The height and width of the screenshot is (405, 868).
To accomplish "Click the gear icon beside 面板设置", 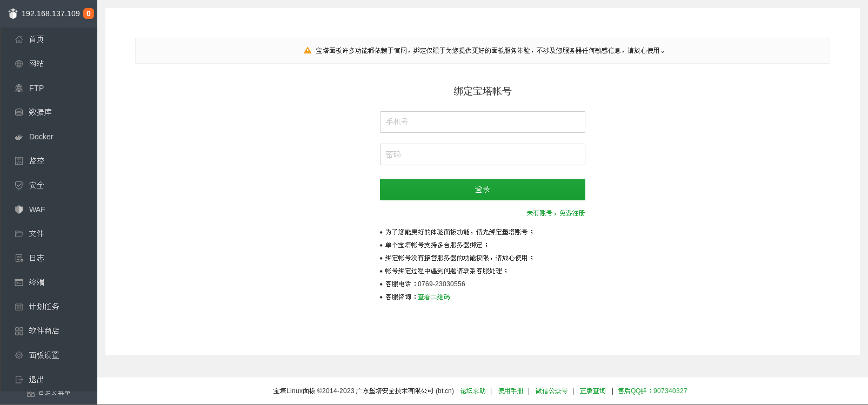I will click(x=19, y=355).
